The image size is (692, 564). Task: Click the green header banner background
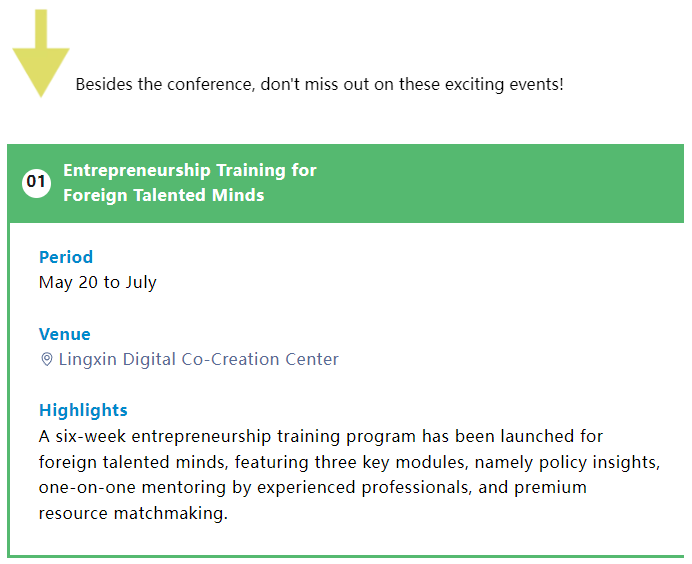(x=485, y=183)
